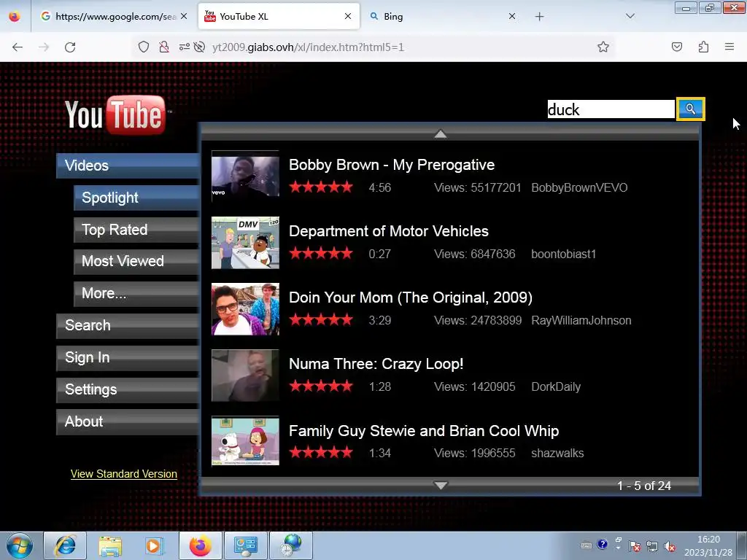Viewport: 747px width, 560px height.
Task: Open the Most Viewed category
Action: (x=136, y=262)
